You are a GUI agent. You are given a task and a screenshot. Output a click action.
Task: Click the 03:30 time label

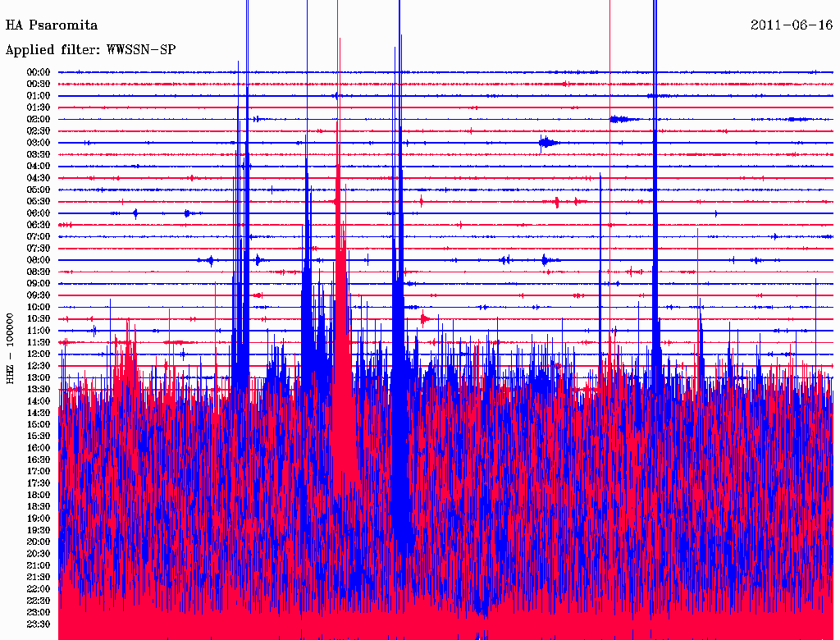pos(39,155)
